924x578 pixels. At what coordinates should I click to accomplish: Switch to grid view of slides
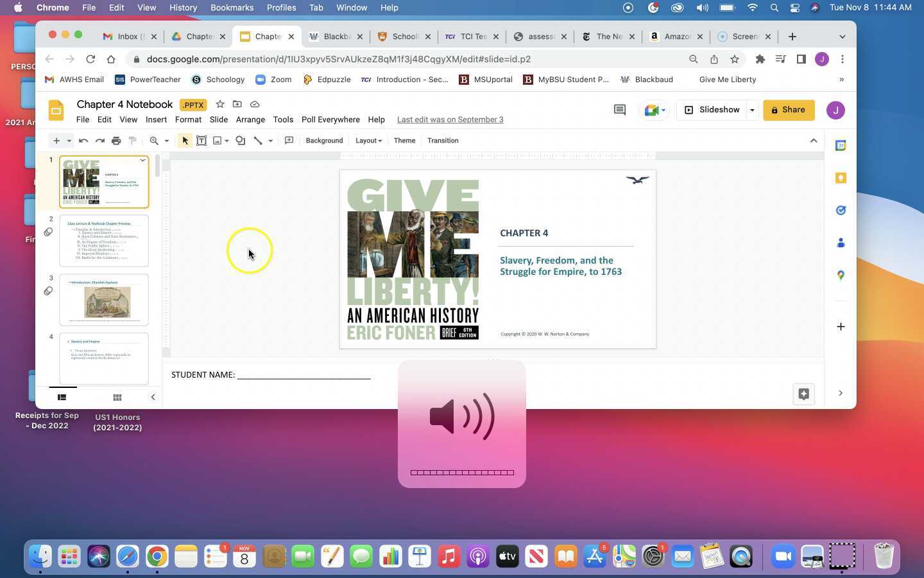[117, 398]
